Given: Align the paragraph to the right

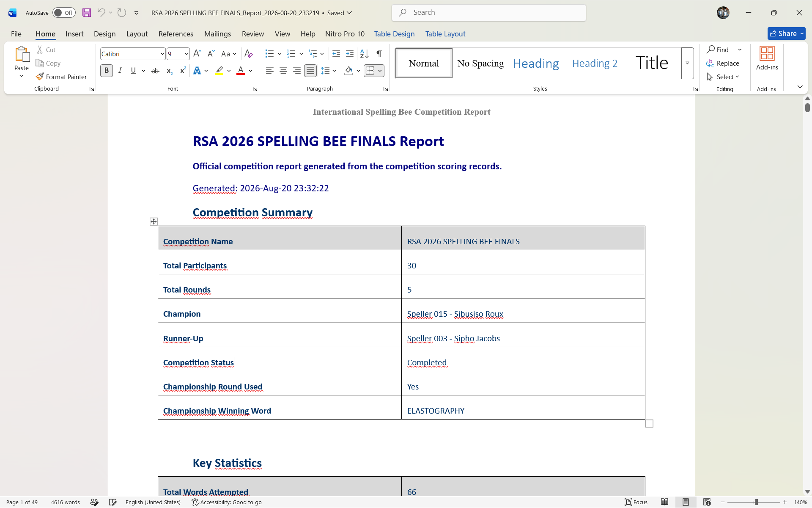Looking at the screenshot, I should point(297,71).
